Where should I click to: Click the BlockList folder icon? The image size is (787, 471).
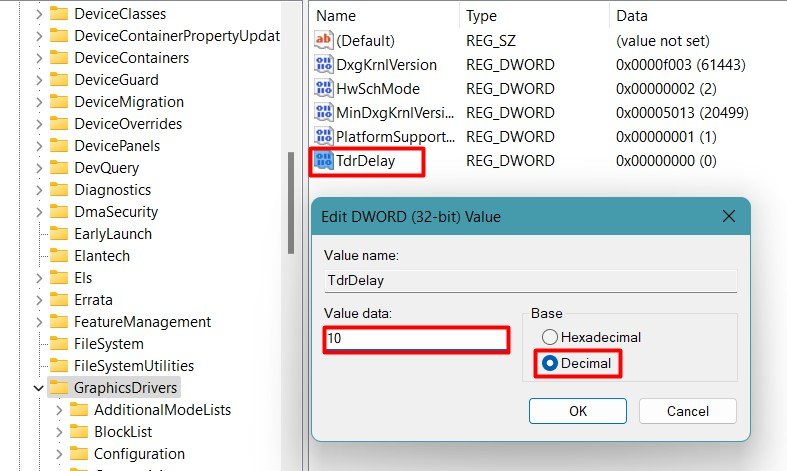tap(79, 432)
